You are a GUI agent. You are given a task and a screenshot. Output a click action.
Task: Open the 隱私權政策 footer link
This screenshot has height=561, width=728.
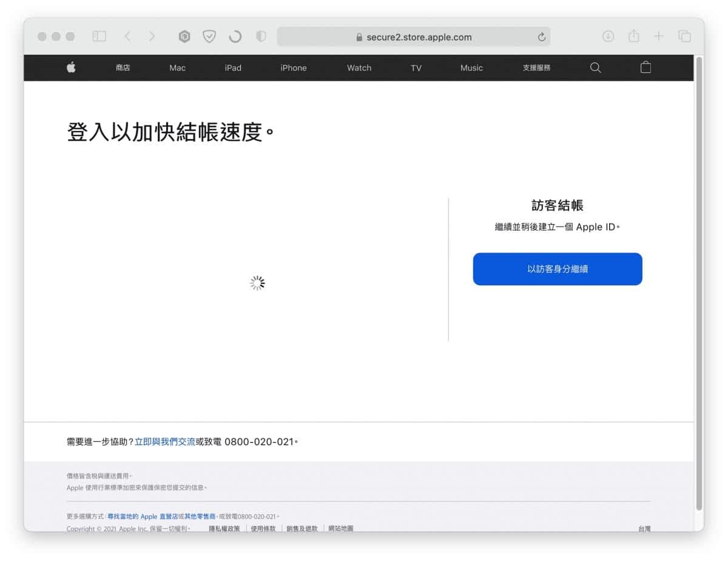tap(224, 528)
